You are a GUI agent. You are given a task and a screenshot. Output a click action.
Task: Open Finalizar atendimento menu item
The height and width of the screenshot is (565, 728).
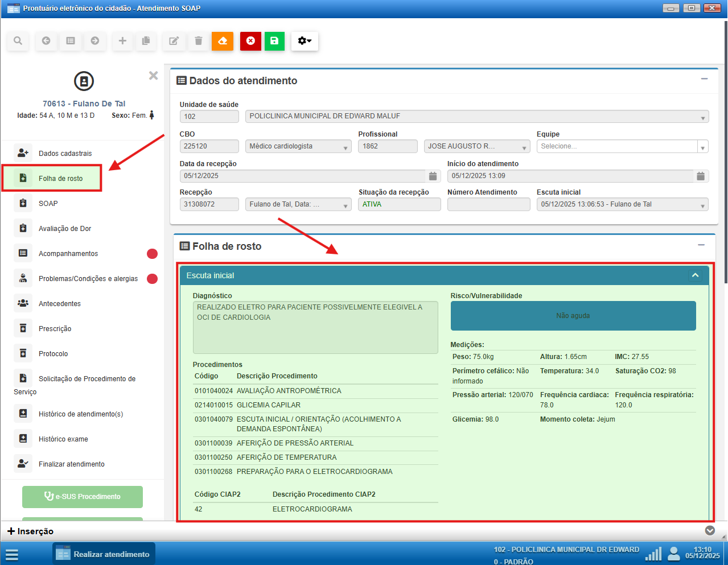click(x=71, y=464)
